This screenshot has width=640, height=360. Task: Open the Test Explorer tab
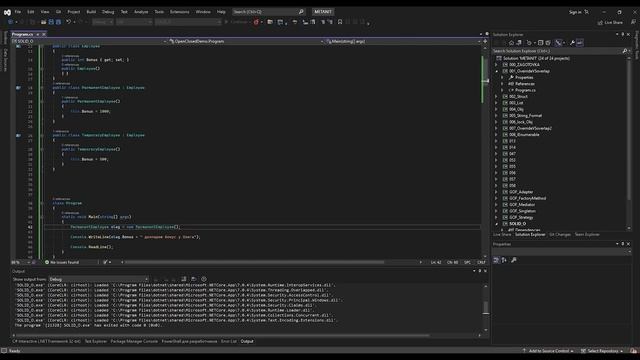point(96,341)
